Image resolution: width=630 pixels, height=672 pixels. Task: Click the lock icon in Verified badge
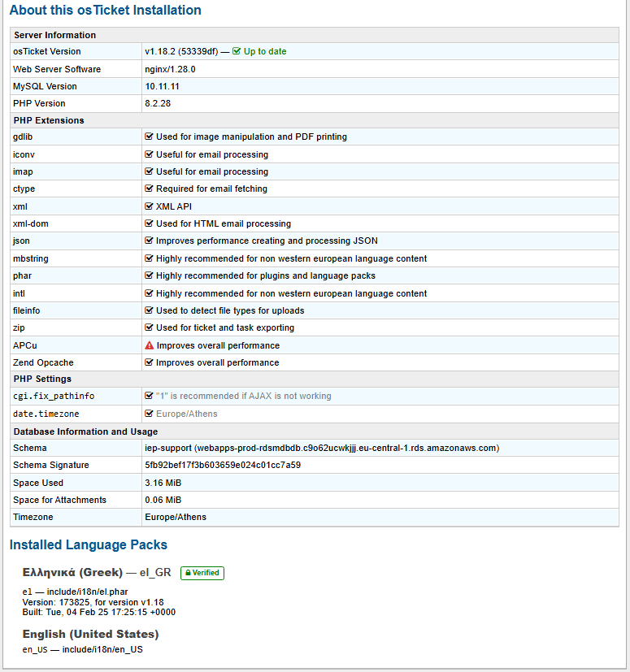[188, 573]
